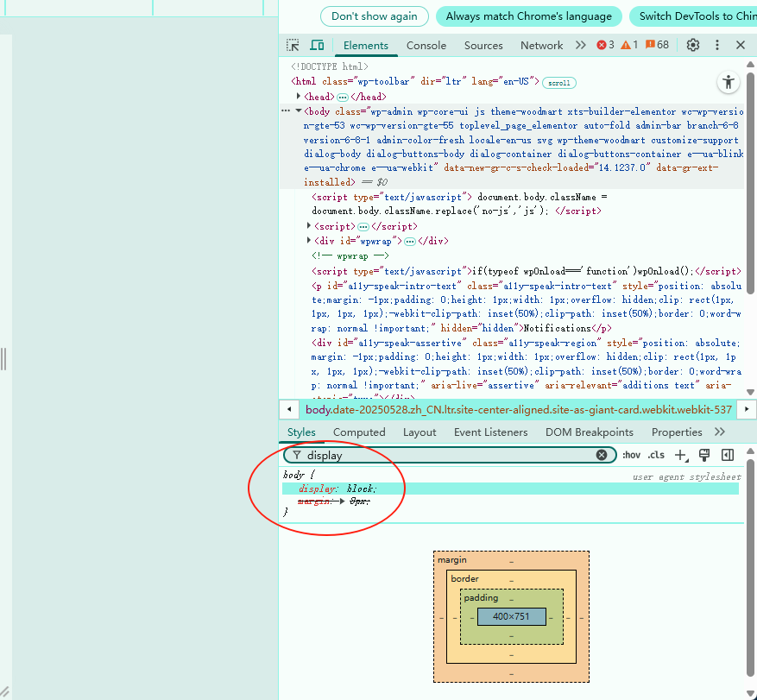This screenshot has height=700, width=757.
Task: Open DevTools settings gear
Action: pyautogui.click(x=692, y=45)
